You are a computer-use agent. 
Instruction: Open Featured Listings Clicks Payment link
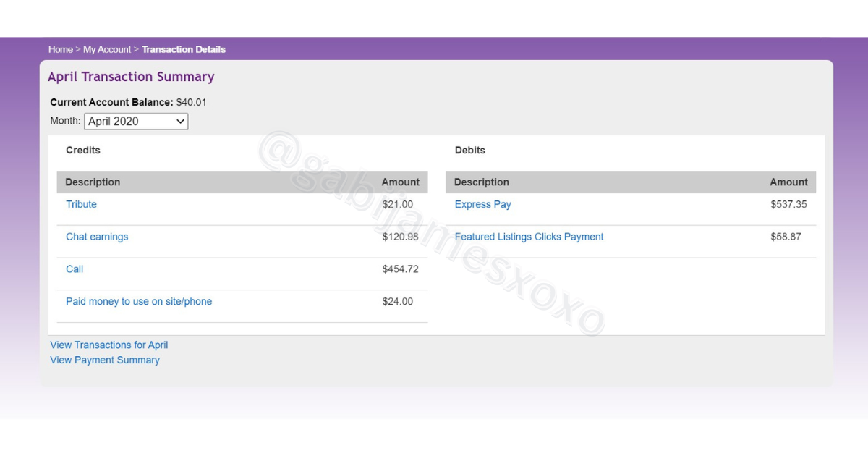coord(529,237)
